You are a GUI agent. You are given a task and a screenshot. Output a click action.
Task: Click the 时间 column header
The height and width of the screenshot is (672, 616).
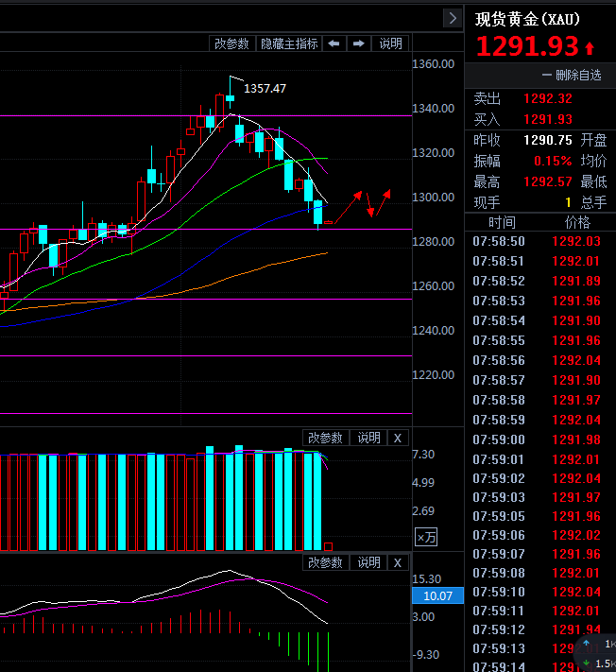coord(502,222)
